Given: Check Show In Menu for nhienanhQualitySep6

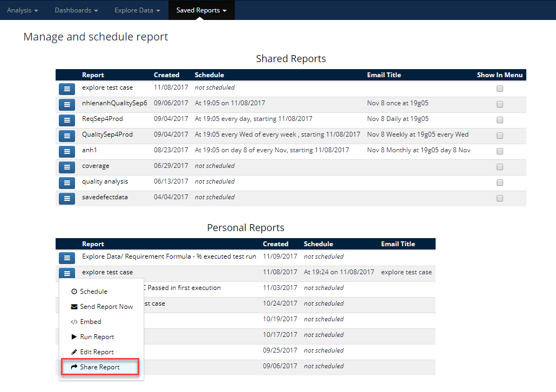Looking at the screenshot, I should (500, 104).
